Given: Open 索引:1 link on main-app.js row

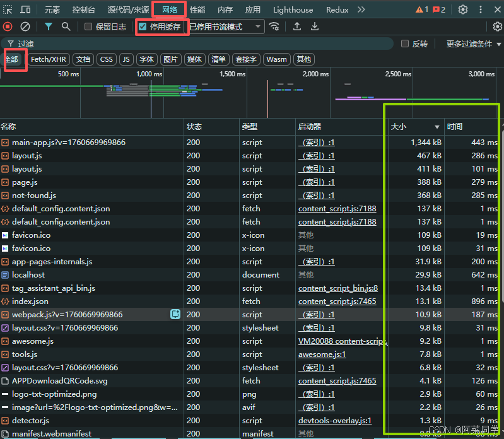Looking at the screenshot, I should (317, 143).
